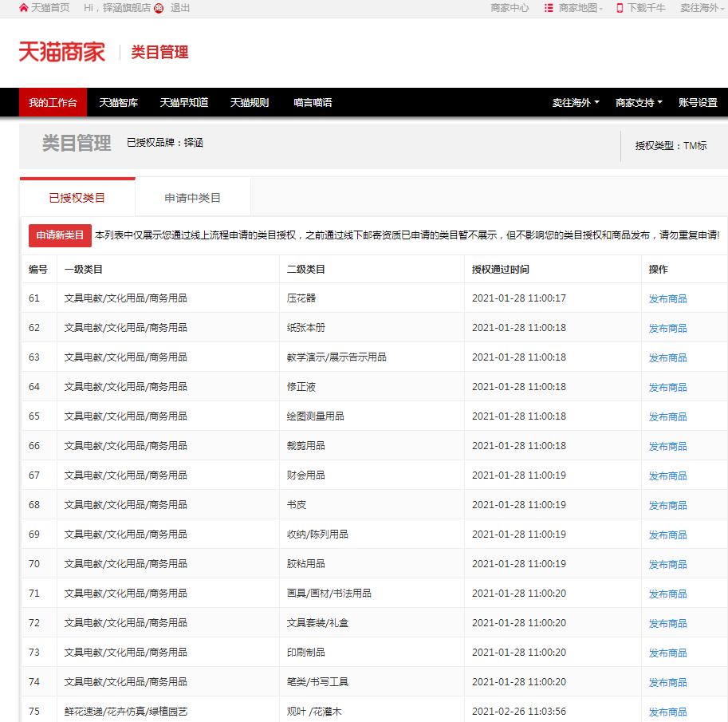Viewport: 728px width, 722px height.
Task: Click the 申请新类目 button
Action: click(x=60, y=235)
